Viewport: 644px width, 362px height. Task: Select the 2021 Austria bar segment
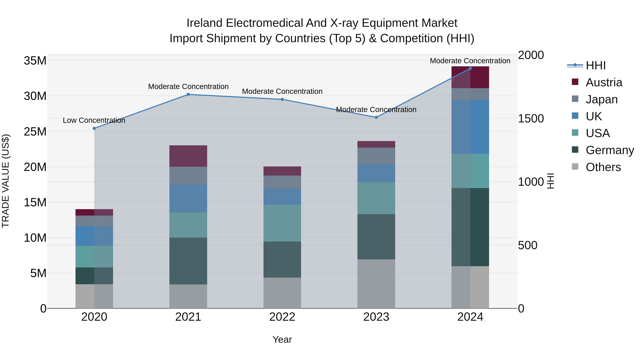click(188, 156)
